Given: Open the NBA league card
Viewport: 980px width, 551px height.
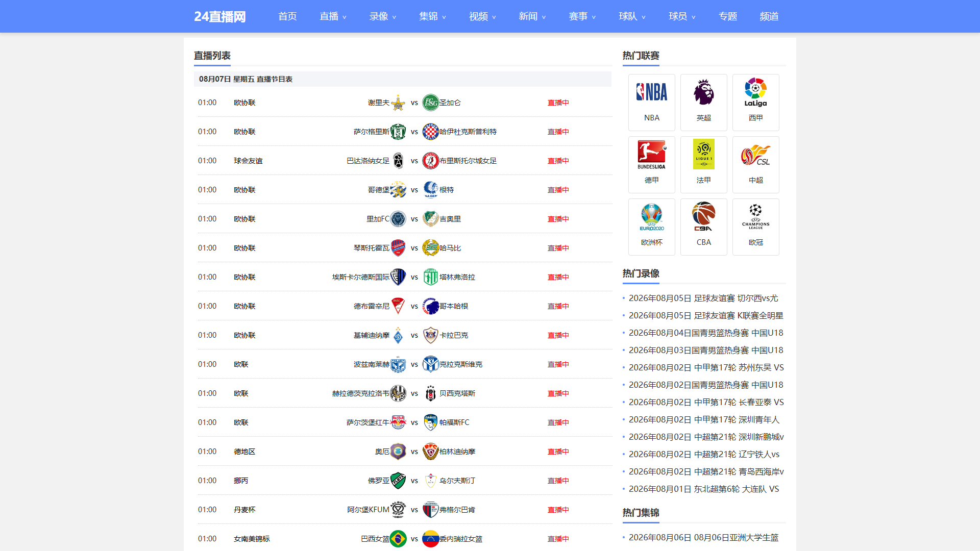Looking at the screenshot, I should click(651, 103).
